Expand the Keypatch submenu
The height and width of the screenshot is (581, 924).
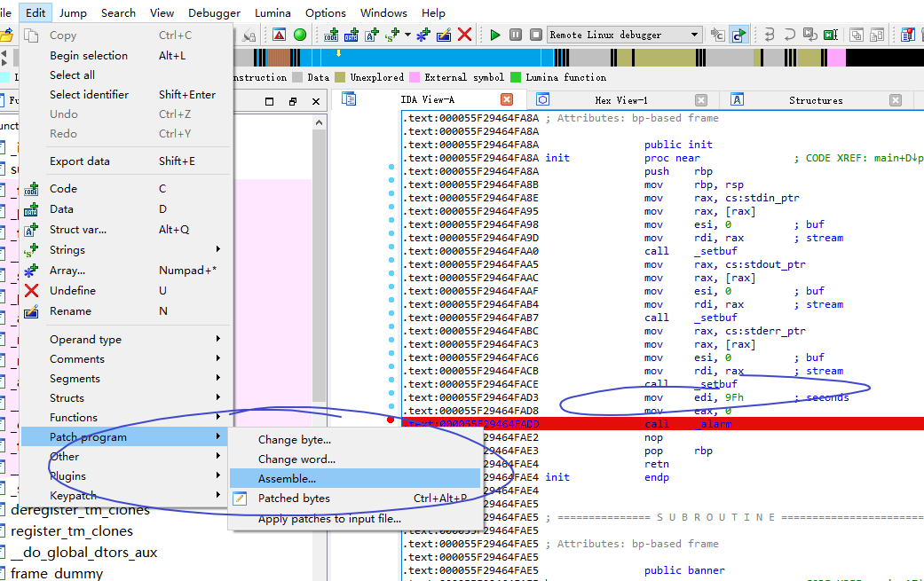click(x=126, y=495)
